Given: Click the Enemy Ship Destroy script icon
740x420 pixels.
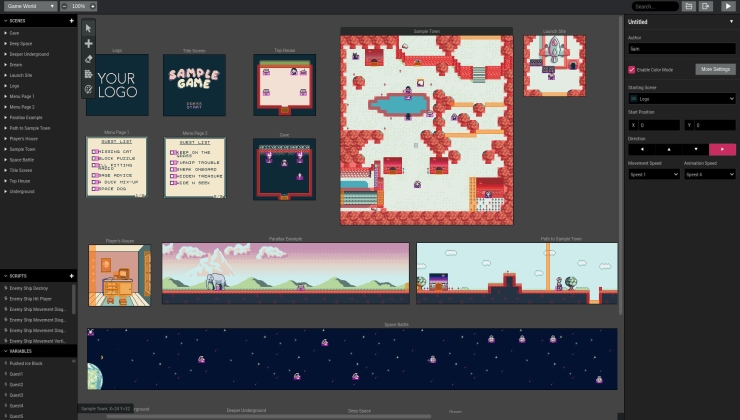Looking at the screenshot, I should click(x=6, y=288).
